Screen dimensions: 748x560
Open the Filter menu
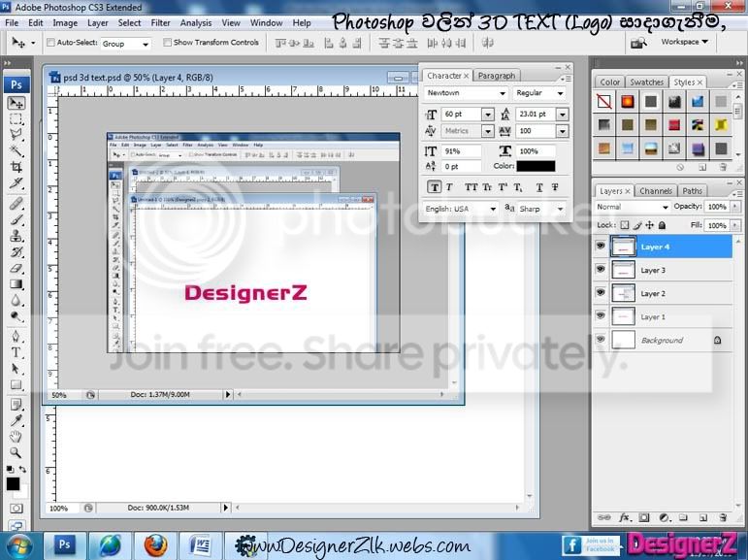(160, 23)
